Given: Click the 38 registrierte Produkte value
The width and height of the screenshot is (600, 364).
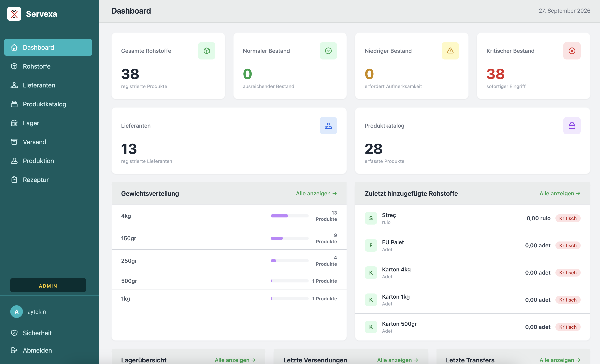Looking at the screenshot, I should tap(130, 74).
